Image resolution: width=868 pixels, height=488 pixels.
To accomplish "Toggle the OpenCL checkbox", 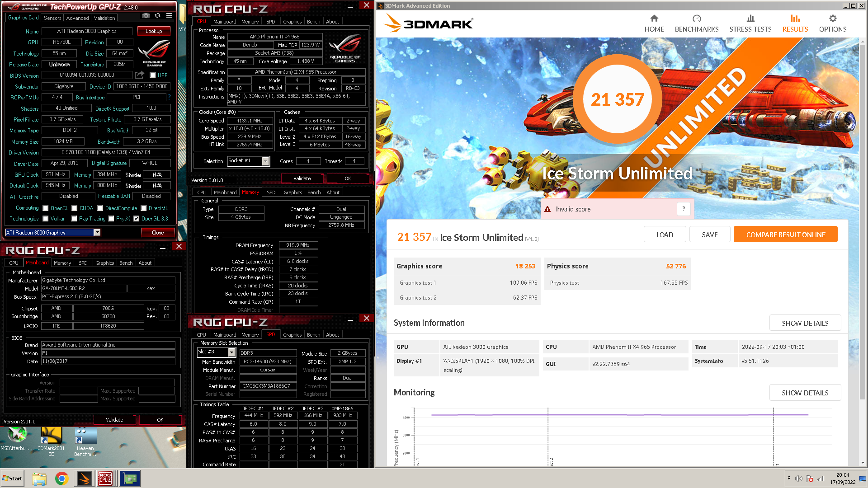I will pos(46,208).
